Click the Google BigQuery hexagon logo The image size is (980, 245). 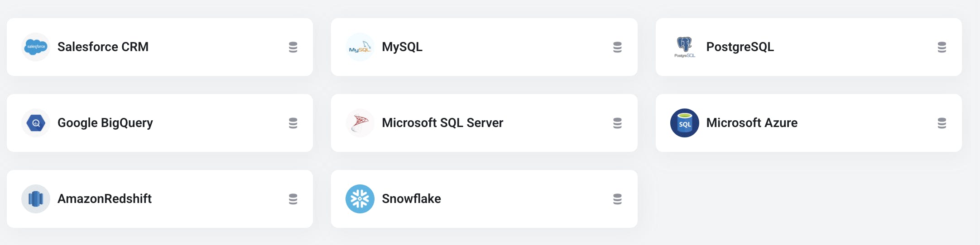(36, 123)
